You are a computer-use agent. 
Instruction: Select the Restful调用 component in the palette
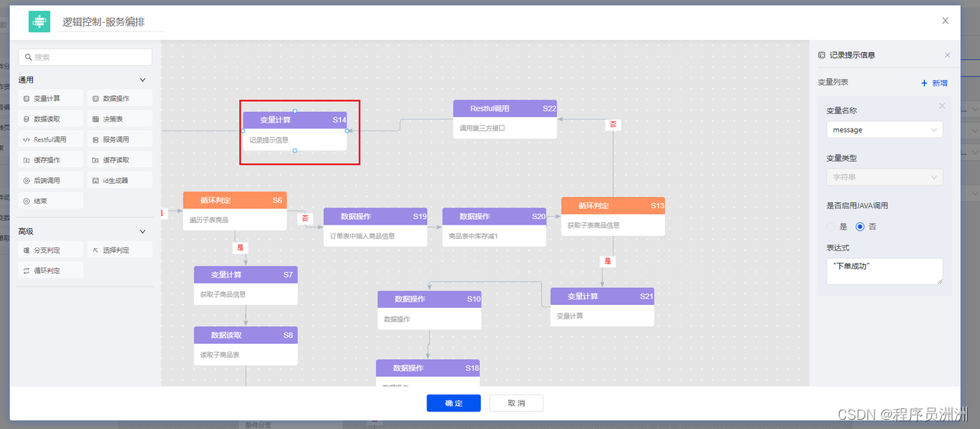(50, 140)
